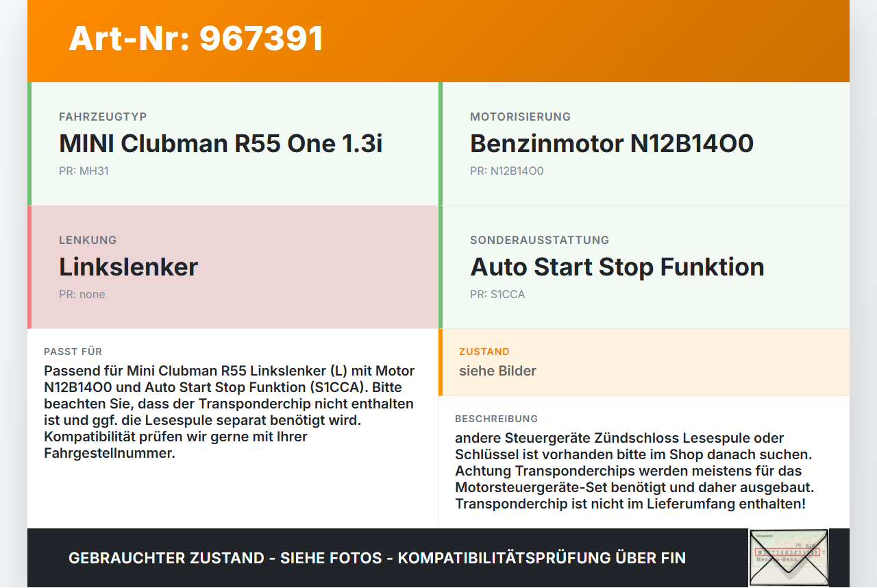Click the SONDERAUSSTATTUNG label
The image size is (877, 588).
(539, 241)
